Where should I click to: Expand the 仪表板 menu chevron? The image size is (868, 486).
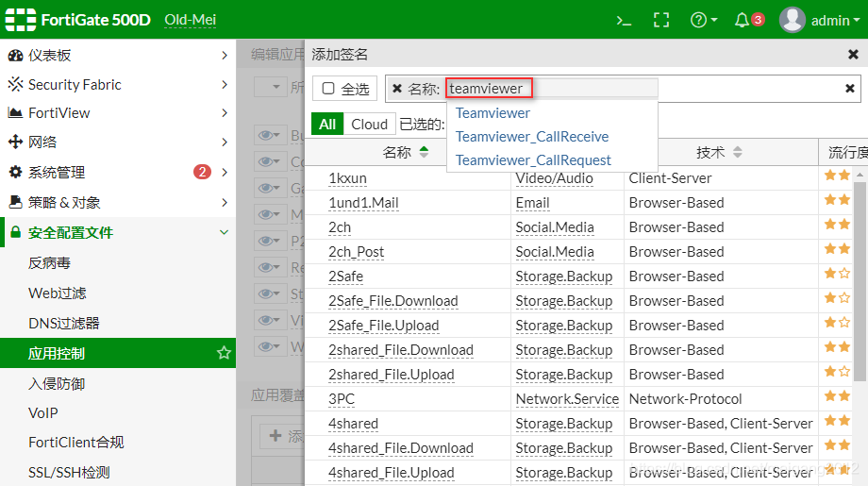[x=225, y=56]
